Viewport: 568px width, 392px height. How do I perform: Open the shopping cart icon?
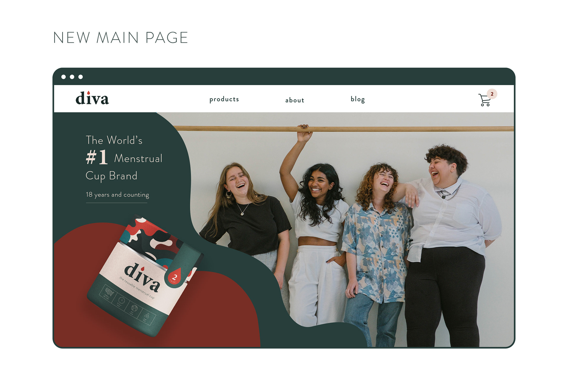484,100
